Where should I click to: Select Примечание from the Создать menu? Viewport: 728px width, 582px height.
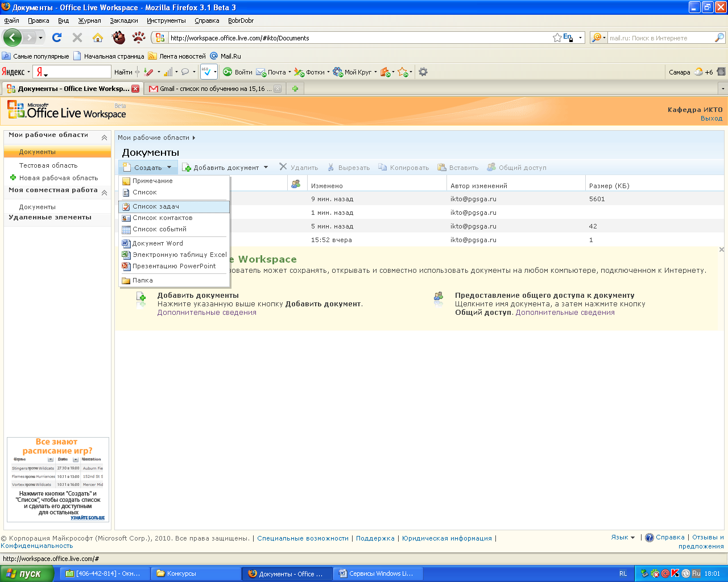174,181
